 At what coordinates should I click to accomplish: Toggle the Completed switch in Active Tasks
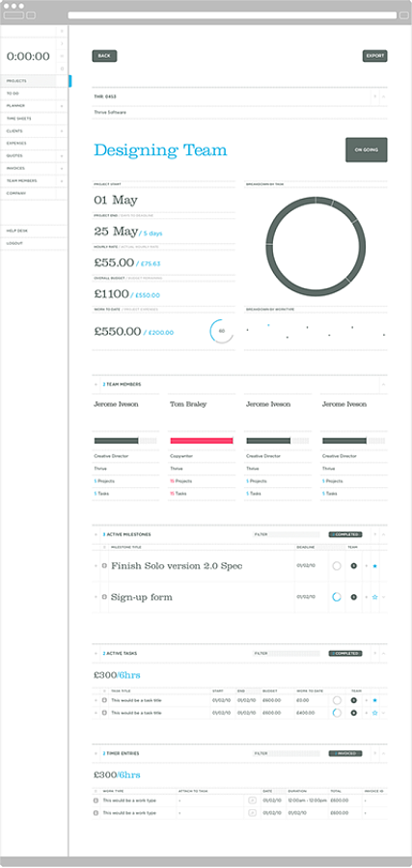pos(345,653)
